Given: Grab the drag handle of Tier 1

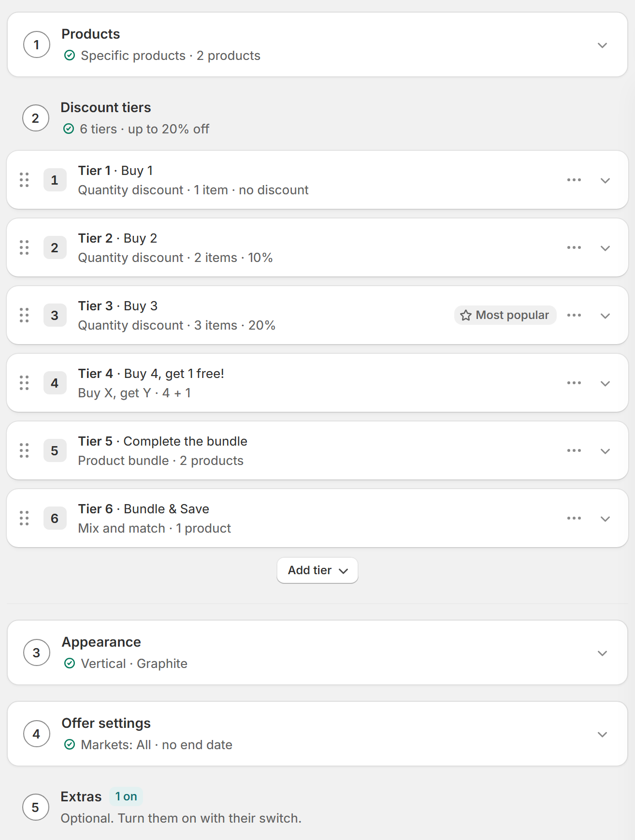Looking at the screenshot, I should pyautogui.click(x=24, y=180).
